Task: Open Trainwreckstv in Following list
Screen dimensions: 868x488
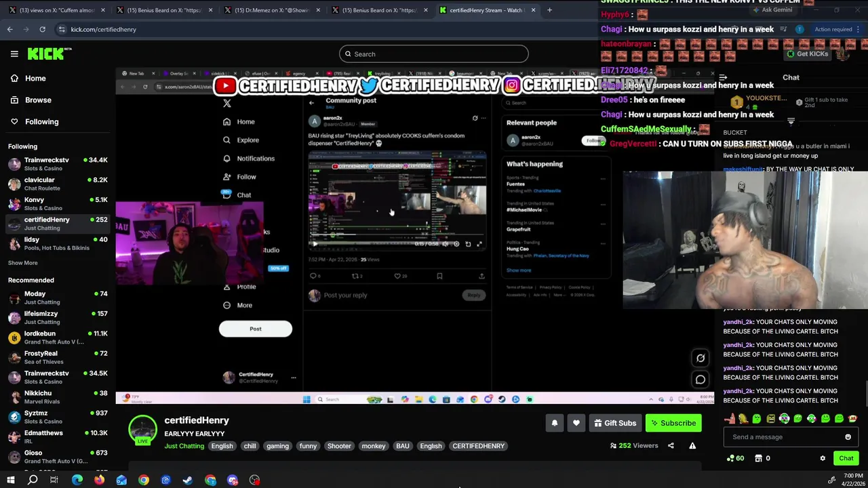Action: pos(58,164)
